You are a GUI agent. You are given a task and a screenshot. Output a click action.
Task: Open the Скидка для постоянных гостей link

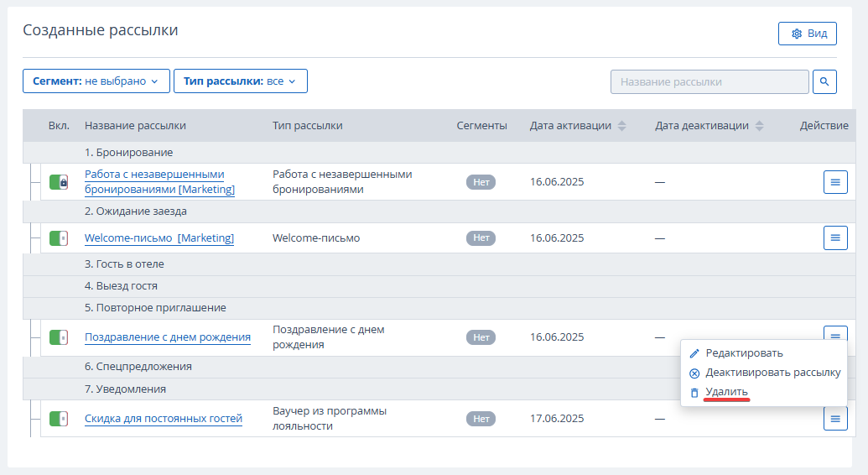164,419
